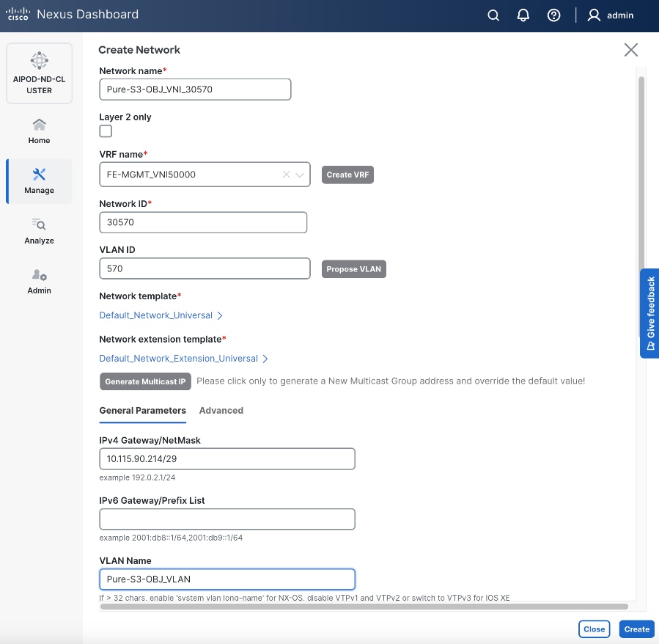Viewport: 659px width, 644px height.
Task: Open the help question-mark icon
Action: pyautogui.click(x=553, y=15)
